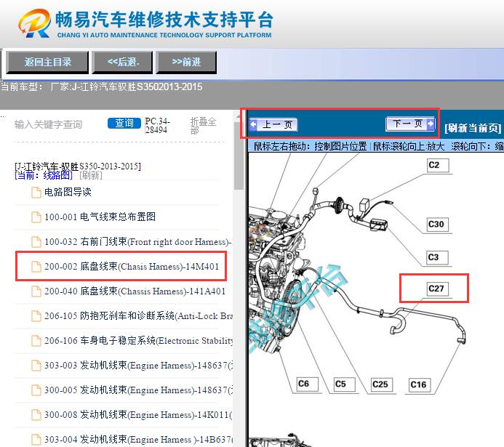Click the 当前车型 vehicle info text
Image resolution: width=504 pixels, height=447 pixels.
[102, 86]
